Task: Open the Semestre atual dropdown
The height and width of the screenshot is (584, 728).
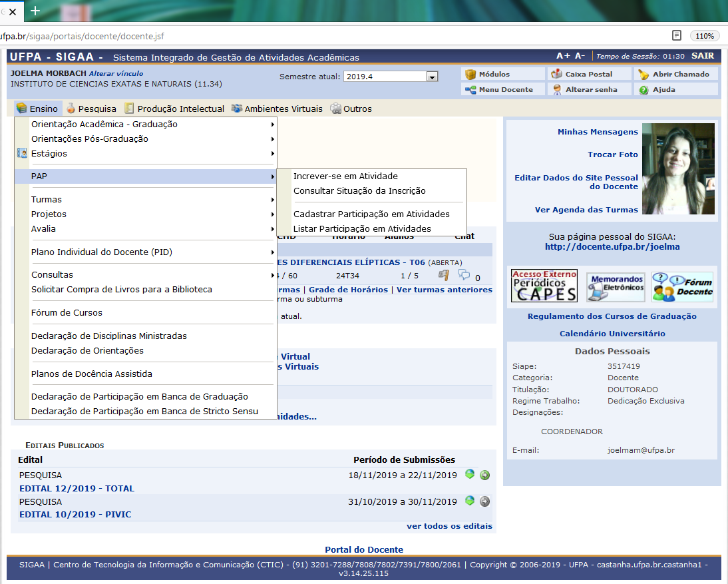Action: [x=432, y=77]
